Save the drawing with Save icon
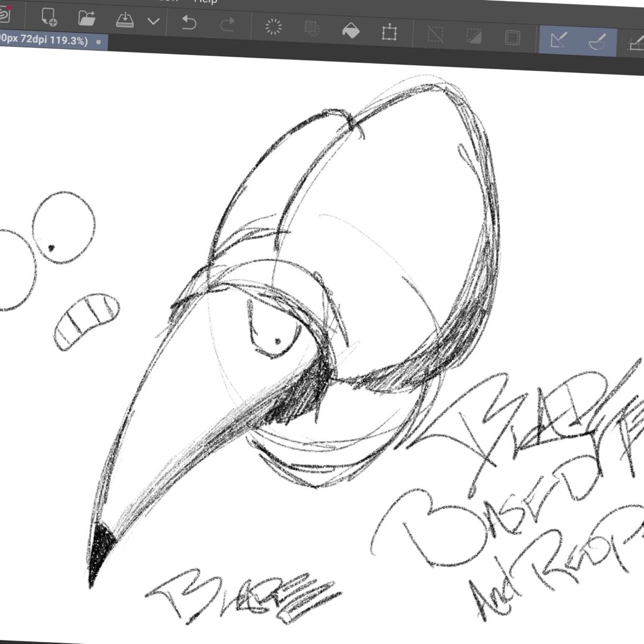 (x=125, y=20)
